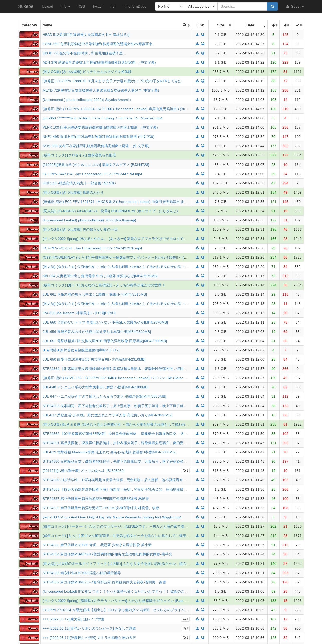
Task: Open the All categories dropdown
Action: (x=201, y=6)
